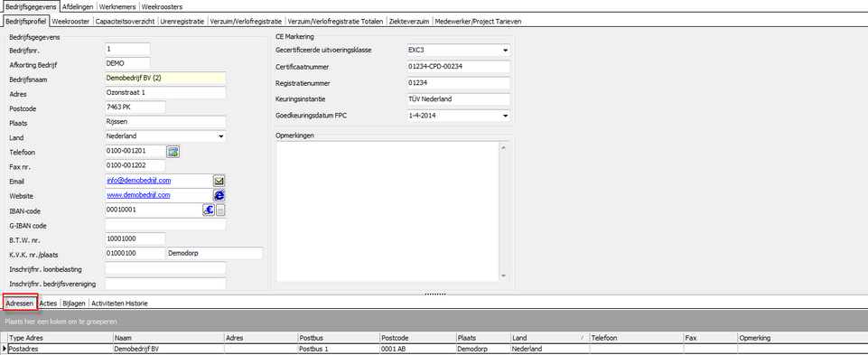Click the G-IBAN code empty field
Viewport: 868px width, 355px height.
click(x=165, y=224)
